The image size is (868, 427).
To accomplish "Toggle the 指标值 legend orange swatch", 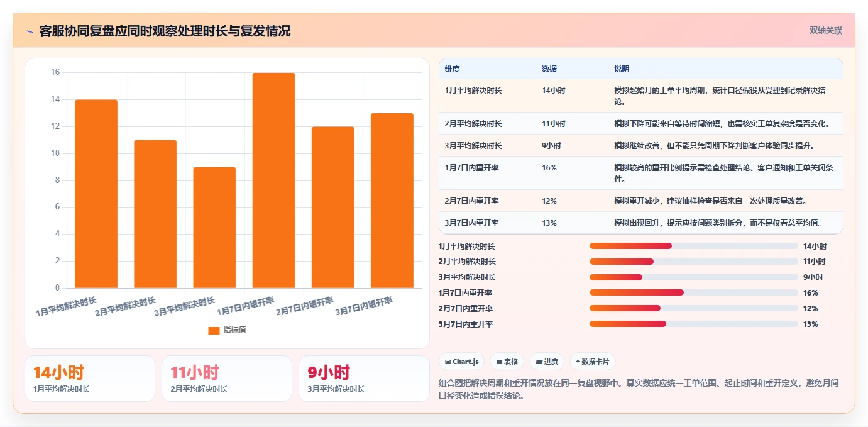I will click(214, 330).
